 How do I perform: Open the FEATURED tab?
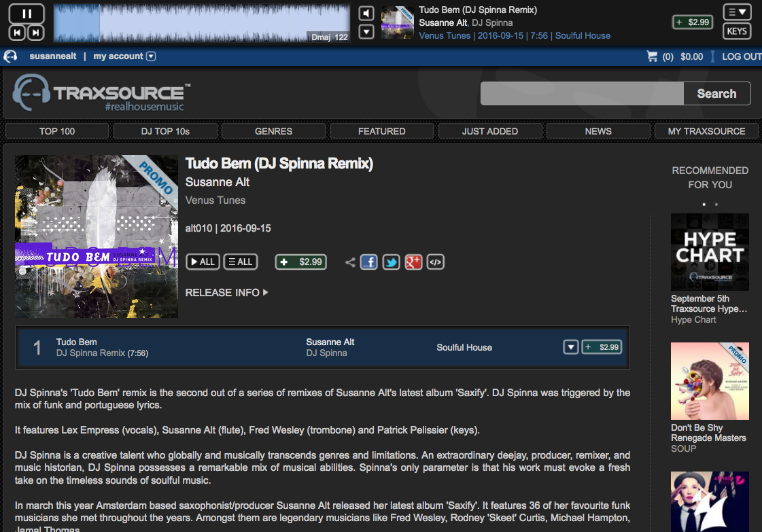point(381,131)
